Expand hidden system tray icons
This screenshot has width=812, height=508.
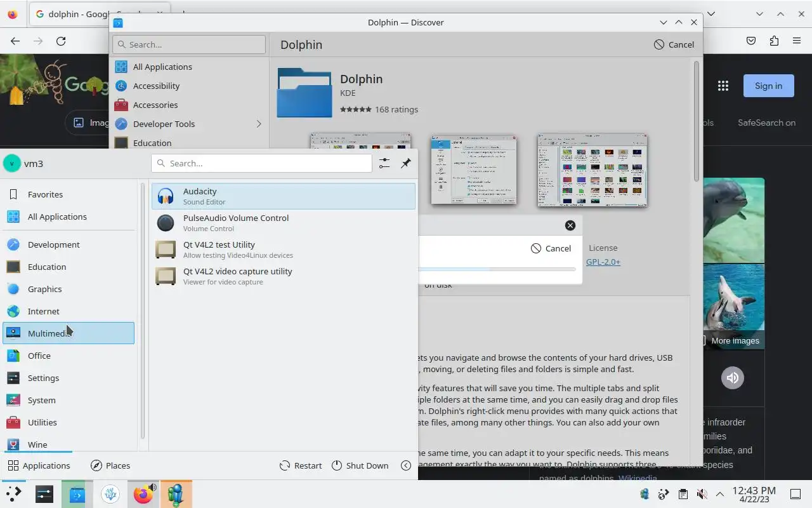[720, 494]
